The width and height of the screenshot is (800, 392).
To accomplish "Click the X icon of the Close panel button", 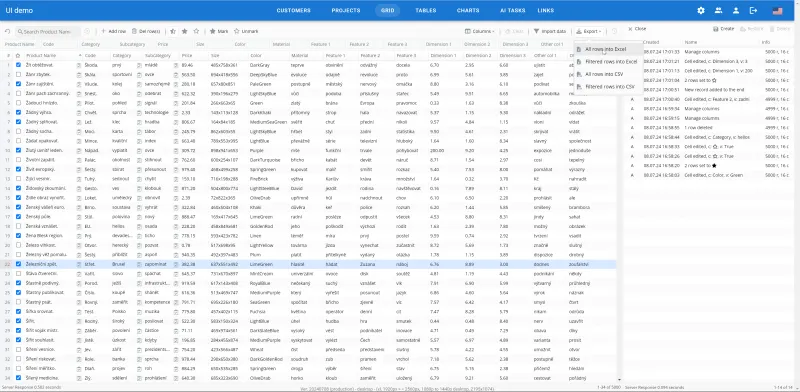I will [x=631, y=29].
